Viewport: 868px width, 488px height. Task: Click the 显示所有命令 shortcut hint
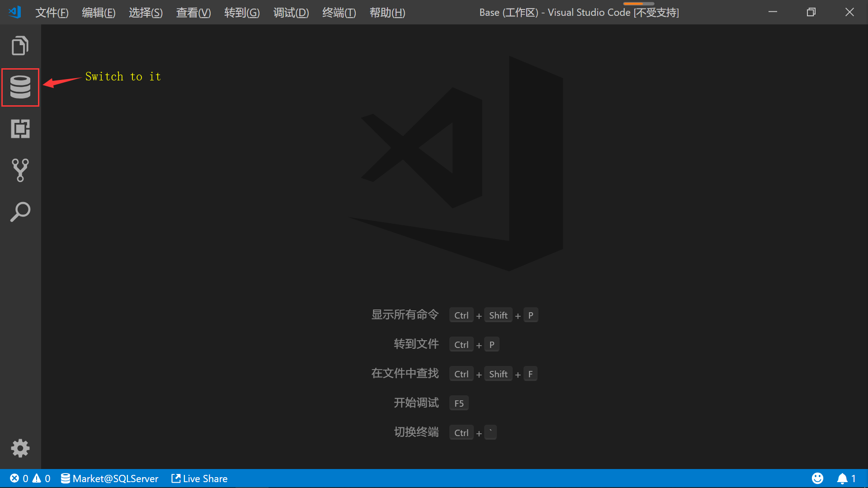(405, 314)
